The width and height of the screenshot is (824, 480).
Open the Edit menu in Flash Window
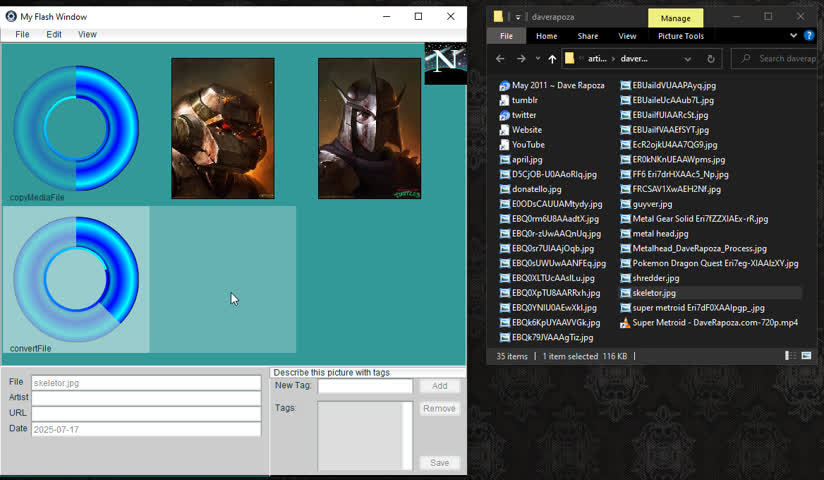click(54, 34)
